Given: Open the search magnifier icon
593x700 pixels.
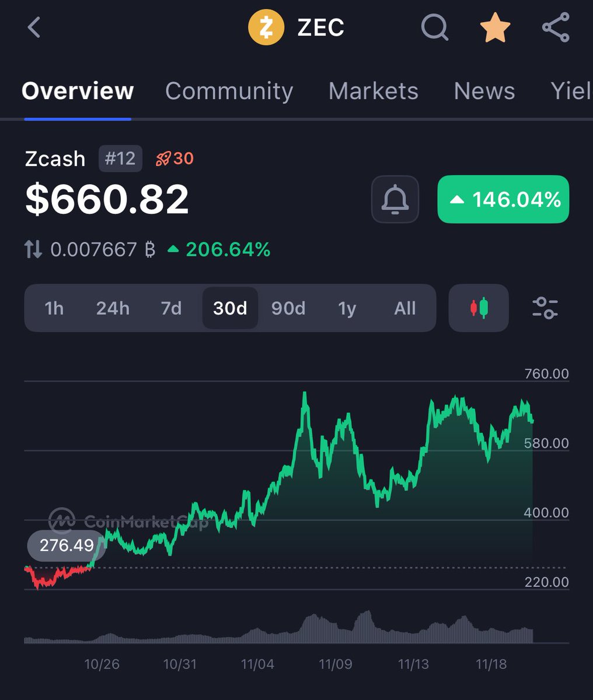Looking at the screenshot, I should 435,27.
